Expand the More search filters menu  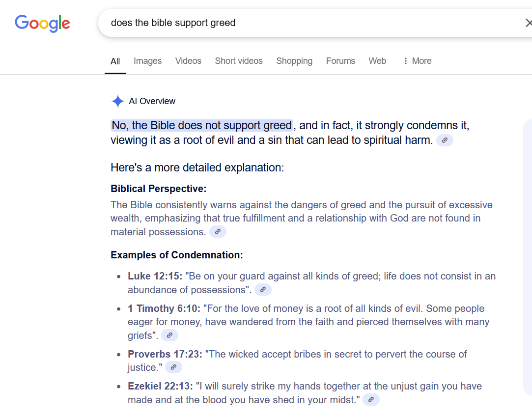[417, 61]
